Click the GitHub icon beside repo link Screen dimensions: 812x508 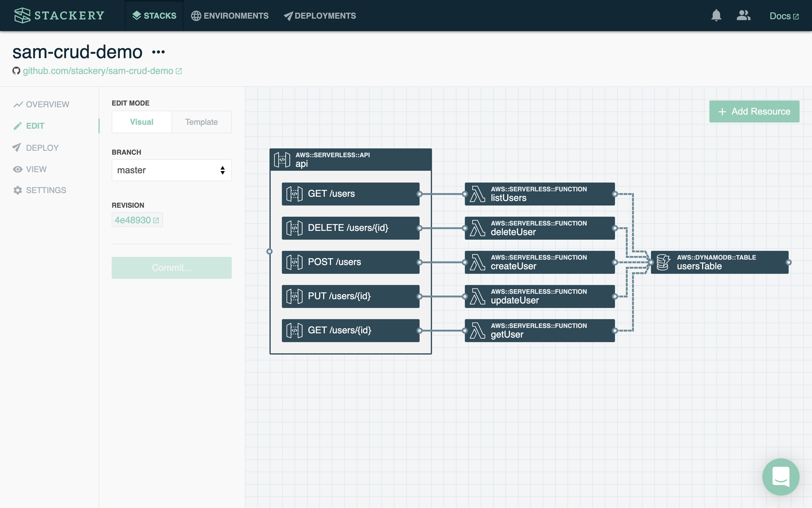coord(16,71)
